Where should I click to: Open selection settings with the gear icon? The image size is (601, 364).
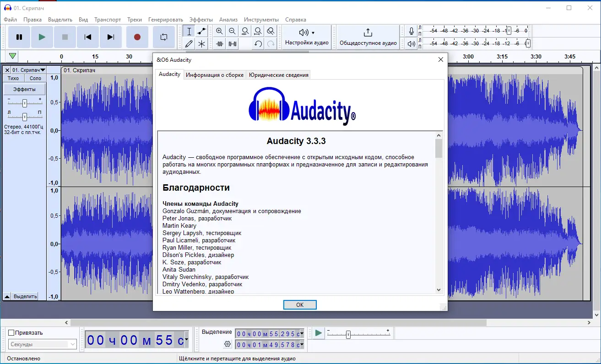227,344
